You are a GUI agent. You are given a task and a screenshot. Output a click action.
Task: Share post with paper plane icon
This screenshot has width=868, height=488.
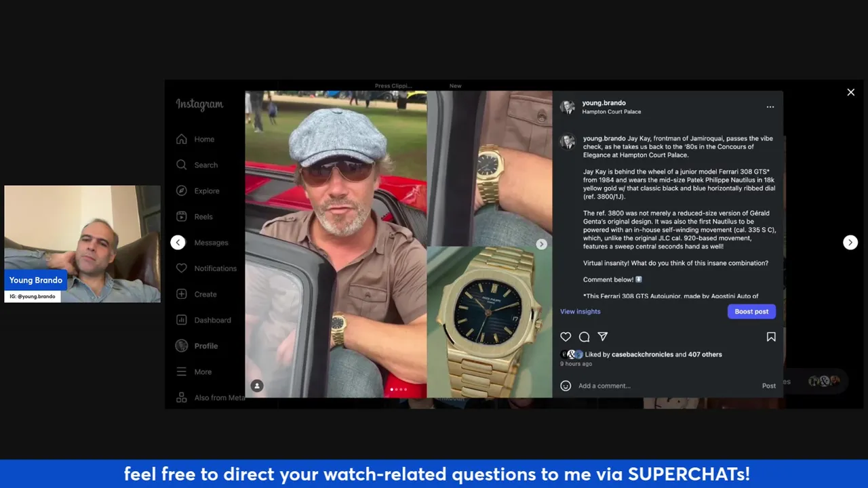(x=602, y=336)
